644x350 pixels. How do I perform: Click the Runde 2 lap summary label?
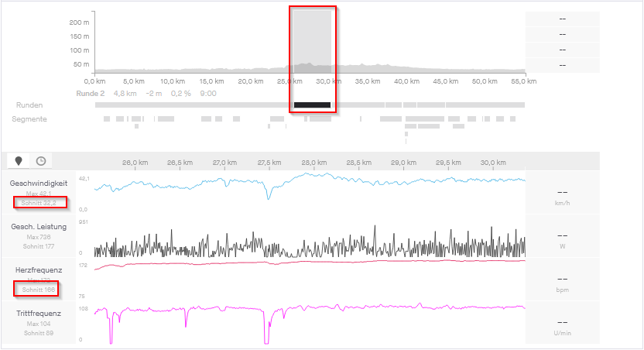(x=91, y=93)
